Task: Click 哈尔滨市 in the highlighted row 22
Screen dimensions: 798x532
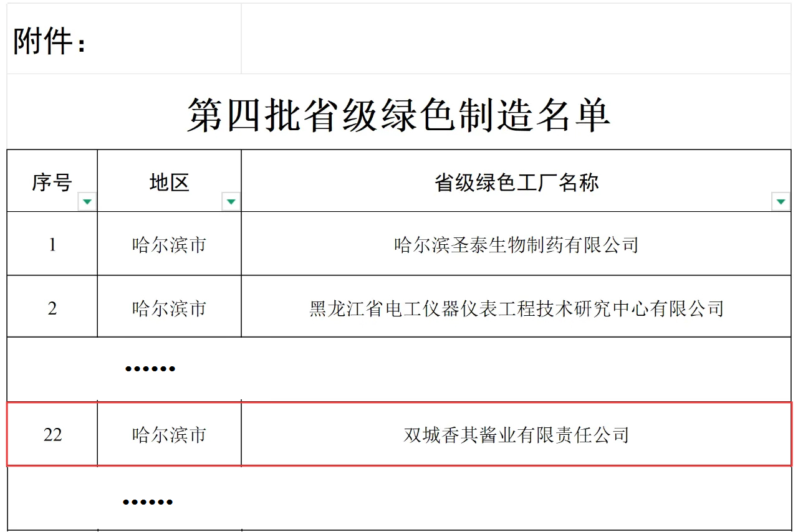Action: 169,435
